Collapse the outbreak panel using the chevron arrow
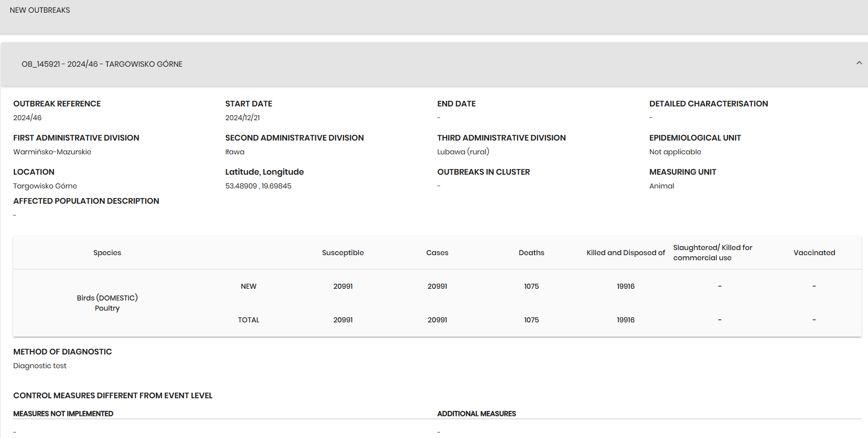This screenshot has height=438, width=868. (x=859, y=63)
